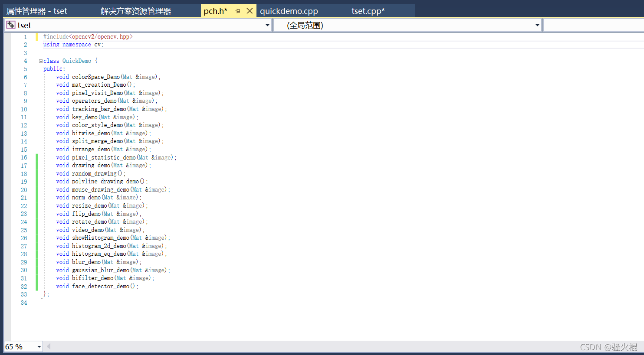The image size is (644, 355).
Task: Click the horizontal scrollbar left arrow
Action: [49, 346]
